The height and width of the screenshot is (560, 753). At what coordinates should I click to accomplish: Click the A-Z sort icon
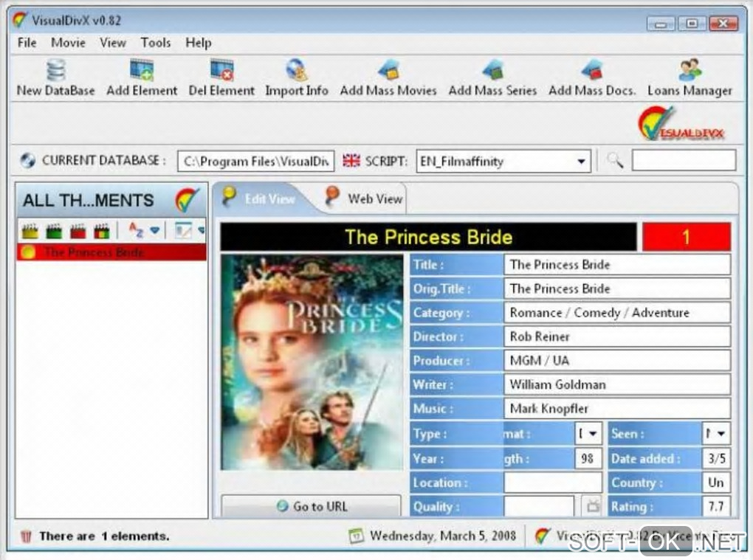pyautogui.click(x=136, y=231)
